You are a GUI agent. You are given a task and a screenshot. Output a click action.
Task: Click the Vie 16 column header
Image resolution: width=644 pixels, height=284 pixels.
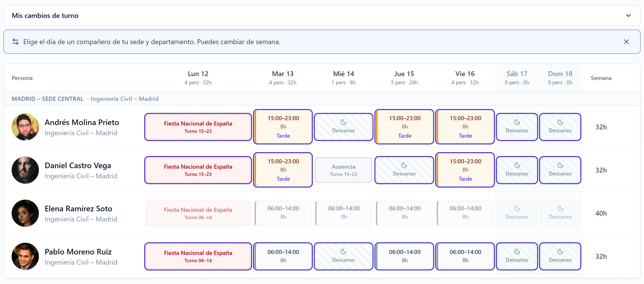[x=465, y=78]
